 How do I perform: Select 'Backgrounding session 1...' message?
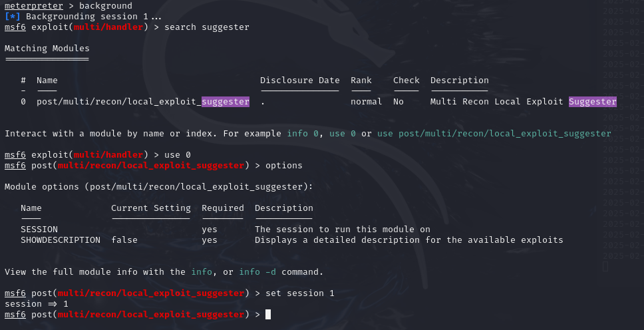pyautogui.click(x=94, y=17)
